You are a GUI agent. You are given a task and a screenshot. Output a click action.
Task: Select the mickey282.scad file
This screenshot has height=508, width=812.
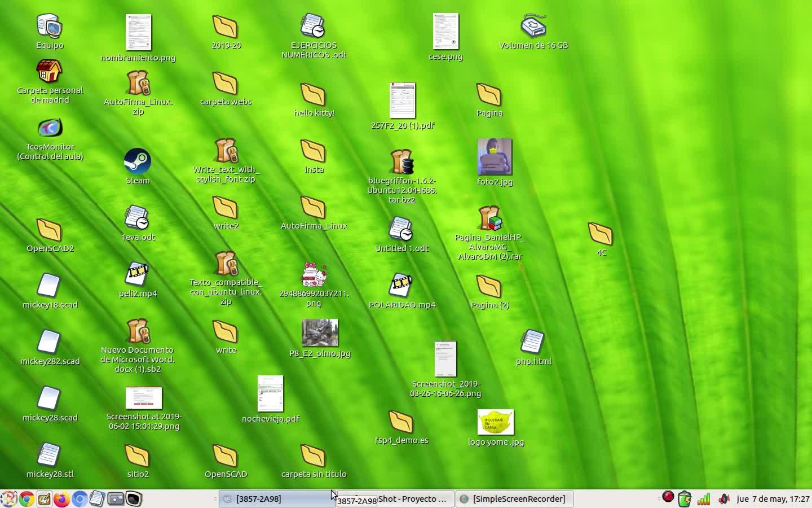point(50,343)
